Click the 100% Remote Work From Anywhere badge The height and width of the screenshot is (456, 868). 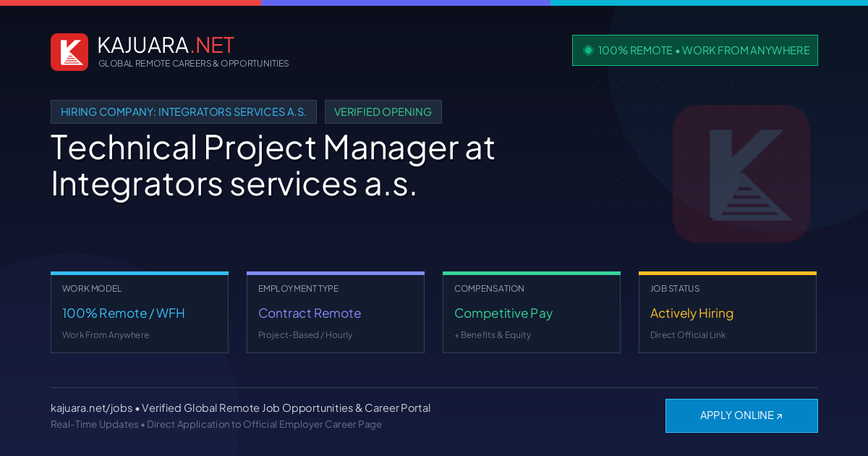695,51
